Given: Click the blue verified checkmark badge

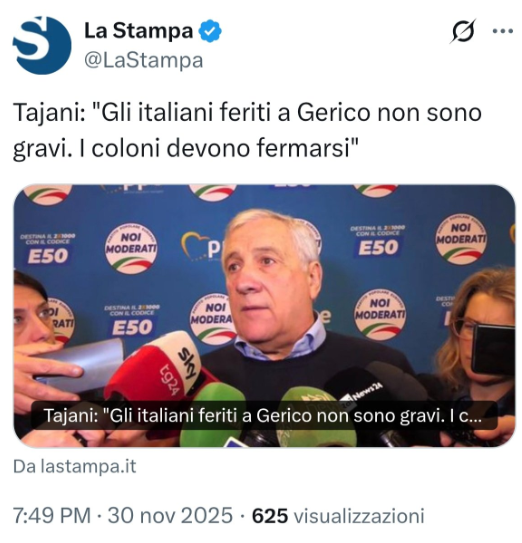Looking at the screenshot, I should [210, 31].
